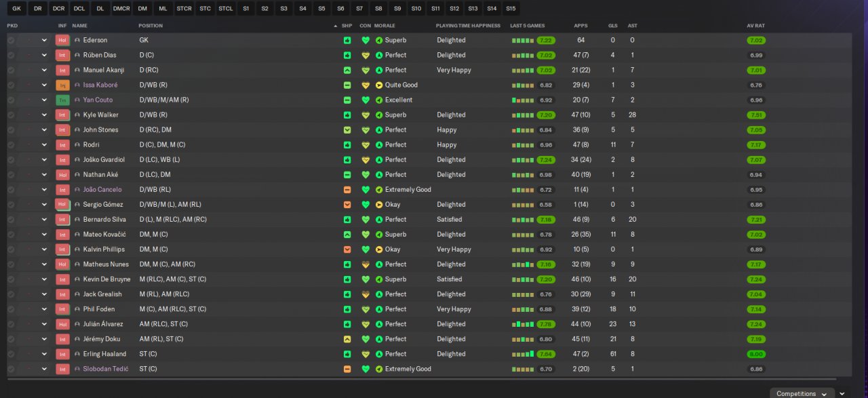Image resolution: width=868 pixels, height=398 pixels.
Task: Toggle Erling Haaland's picked checkbox
Action: (11, 354)
